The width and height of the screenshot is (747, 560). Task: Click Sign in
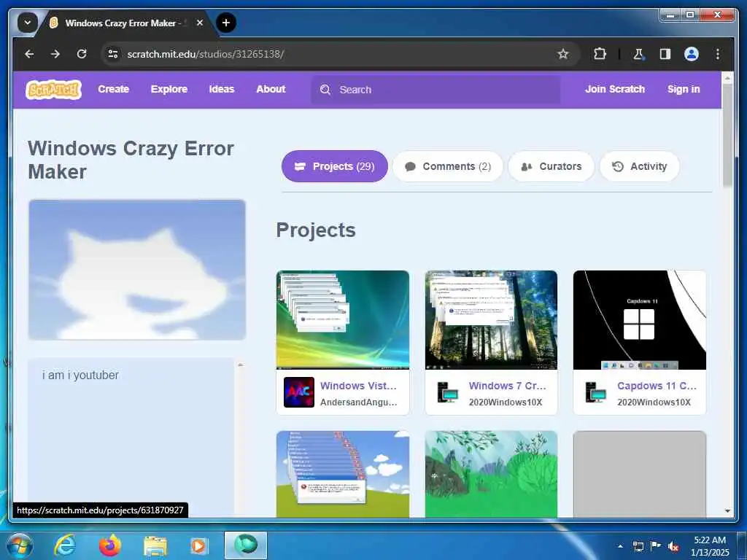coord(684,89)
